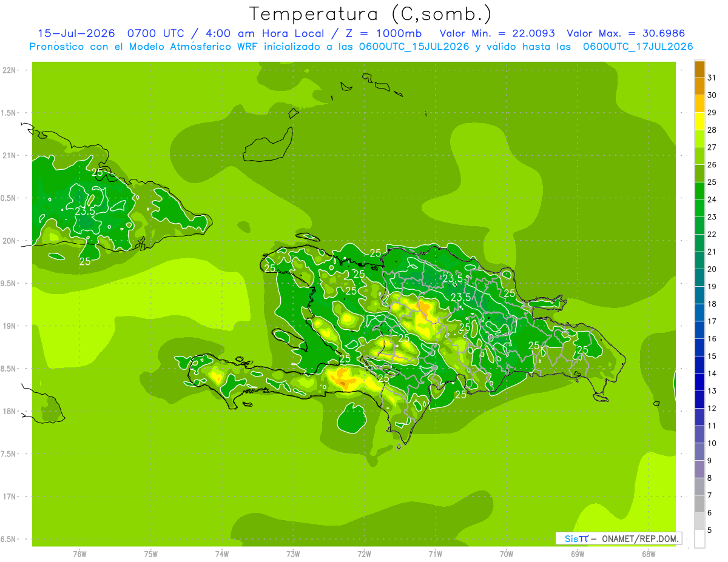Click the '28' value on the color bar
The image size is (728, 562).
[712, 130]
